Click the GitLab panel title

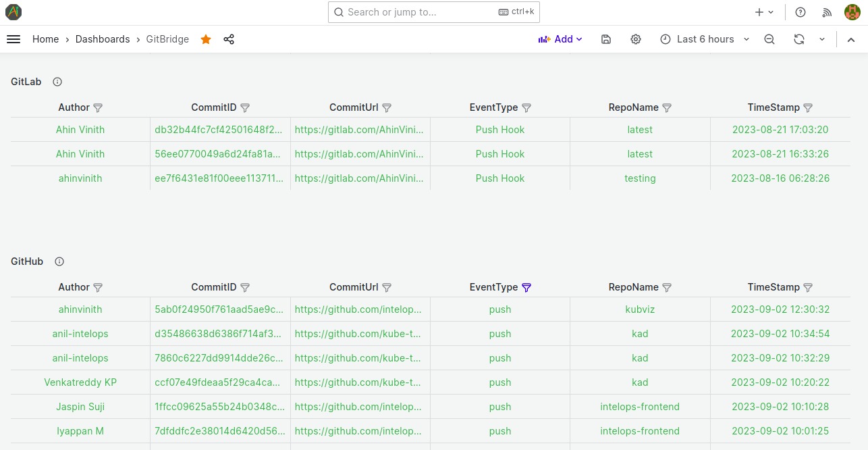click(26, 82)
